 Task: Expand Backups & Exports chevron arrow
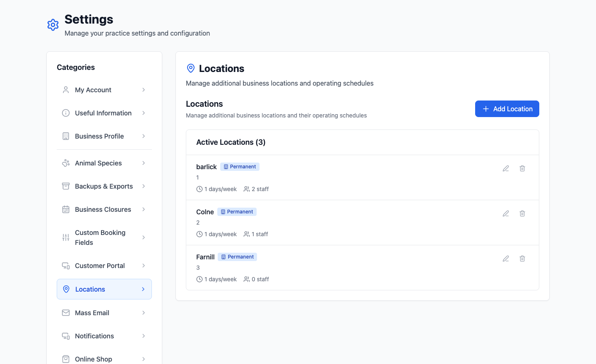[x=144, y=186]
